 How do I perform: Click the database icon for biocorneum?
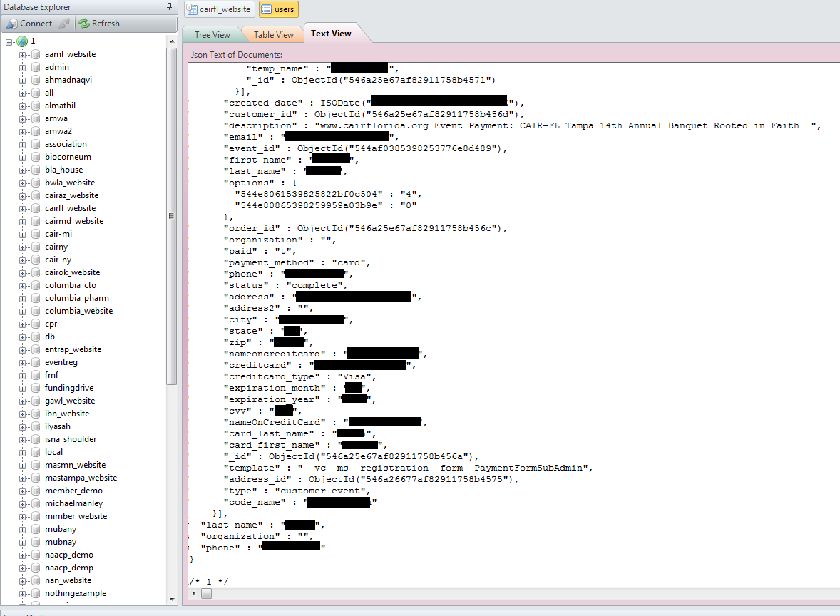[x=36, y=157]
